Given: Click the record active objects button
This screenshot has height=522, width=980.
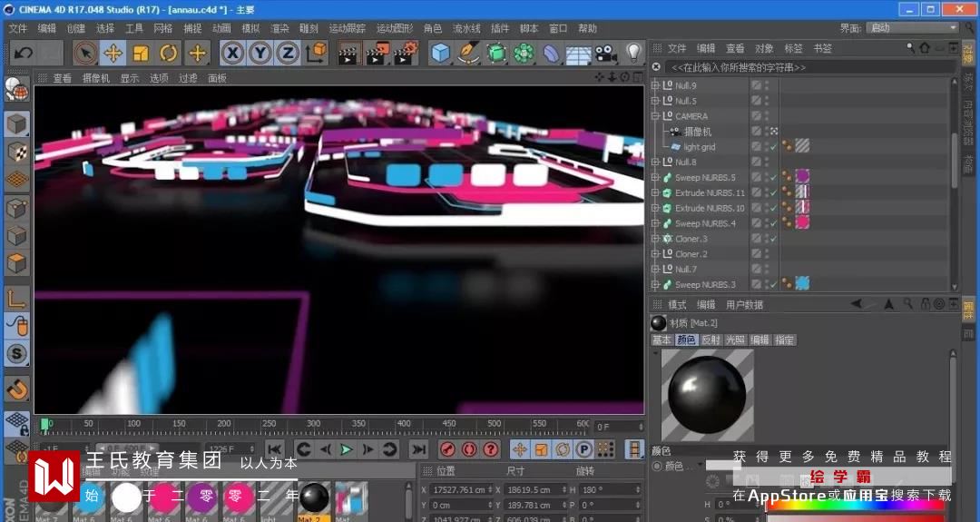Looking at the screenshot, I should 447,449.
